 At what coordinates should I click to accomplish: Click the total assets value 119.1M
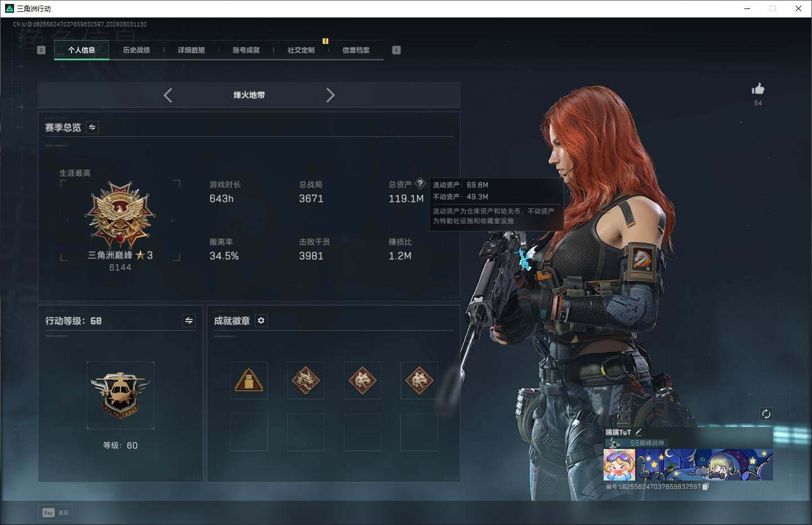click(406, 199)
